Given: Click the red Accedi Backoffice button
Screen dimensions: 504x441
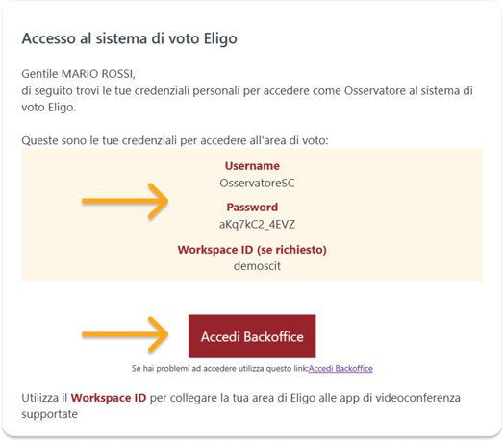Looking at the screenshot, I should [252, 336].
